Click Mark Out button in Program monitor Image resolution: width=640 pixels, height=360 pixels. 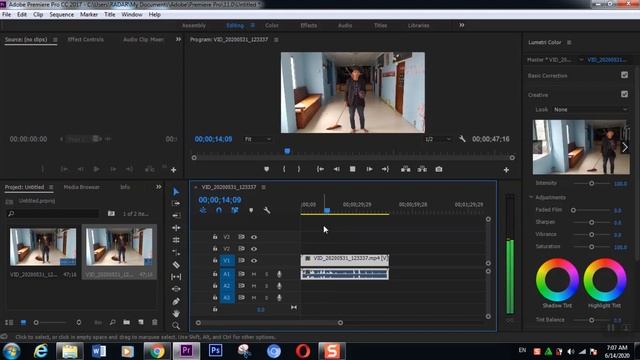click(299, 169)
